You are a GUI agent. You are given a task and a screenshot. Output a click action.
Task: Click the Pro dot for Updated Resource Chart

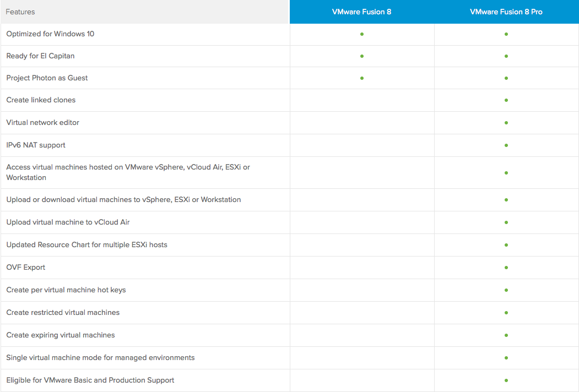(506, 245)
